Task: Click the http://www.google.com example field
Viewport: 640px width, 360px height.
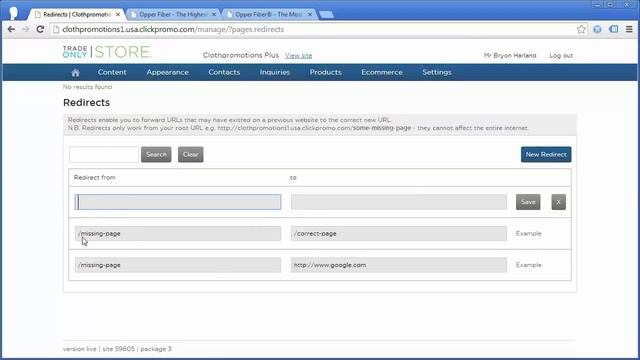Action: click(399, 265)
